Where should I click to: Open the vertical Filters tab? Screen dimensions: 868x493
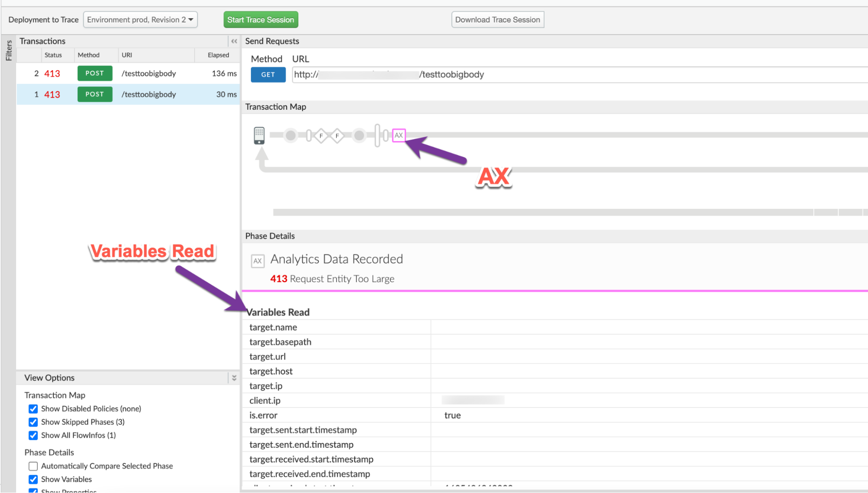[8, 50]
